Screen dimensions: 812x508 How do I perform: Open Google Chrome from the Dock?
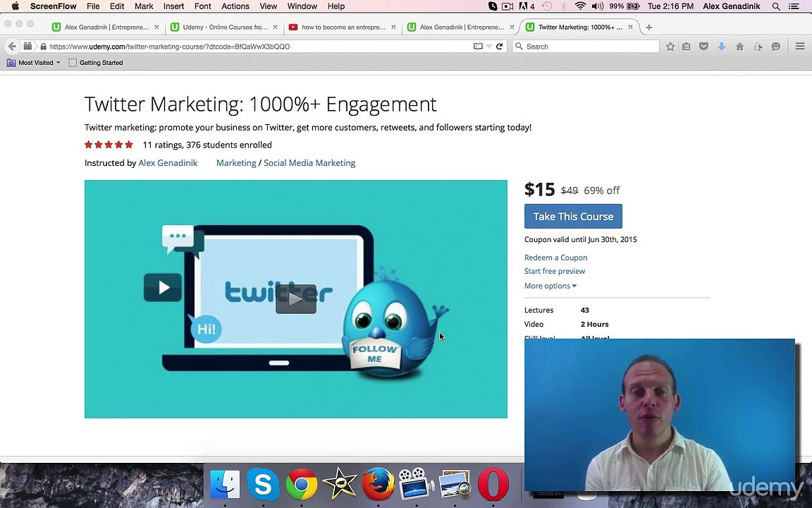point(302,485)
